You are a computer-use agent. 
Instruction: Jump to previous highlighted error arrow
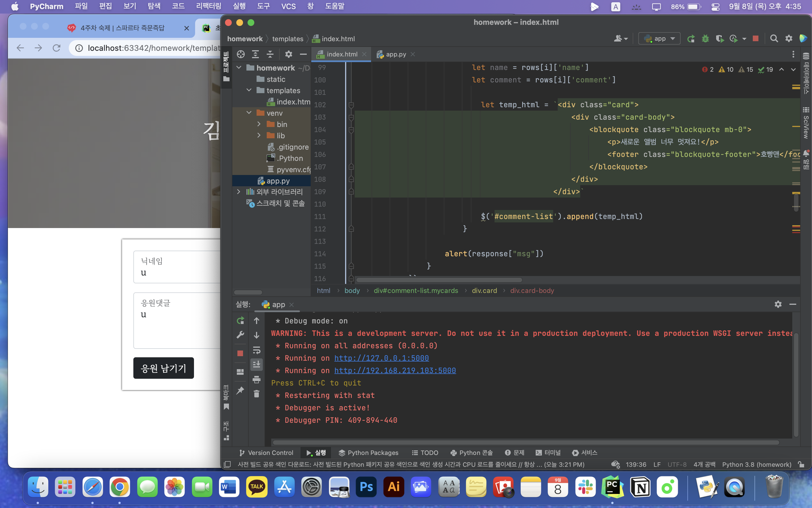(782, 69)
